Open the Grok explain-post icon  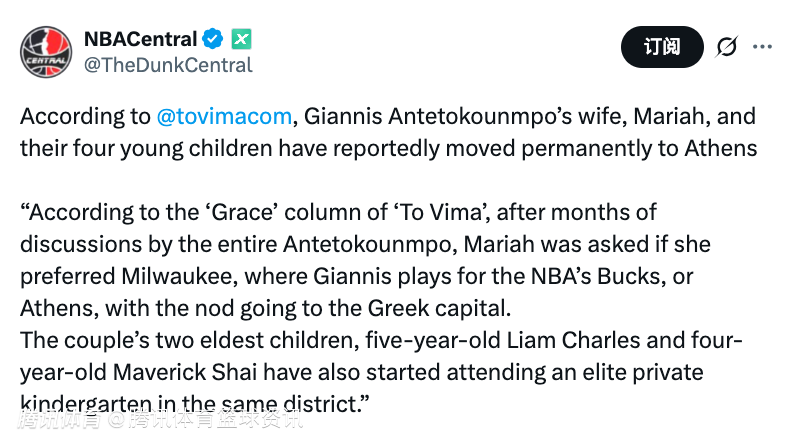(x=727, y=47)
